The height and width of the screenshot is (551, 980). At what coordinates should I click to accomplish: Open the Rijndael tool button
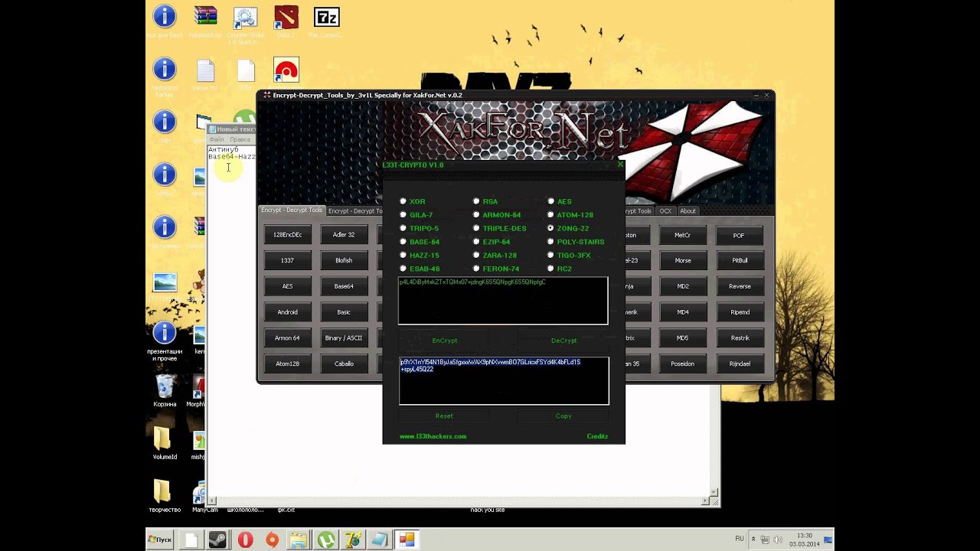coord(740,364)
